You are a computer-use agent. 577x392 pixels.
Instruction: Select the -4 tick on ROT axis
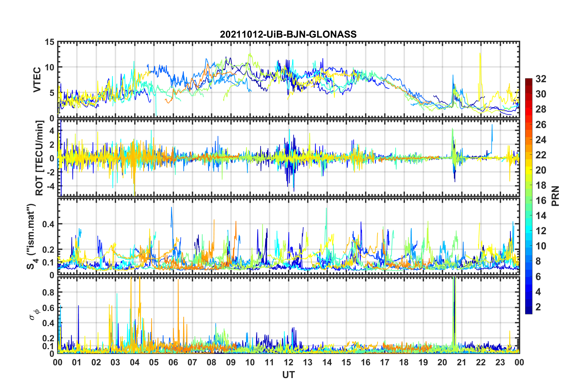(x=51, y=186)
